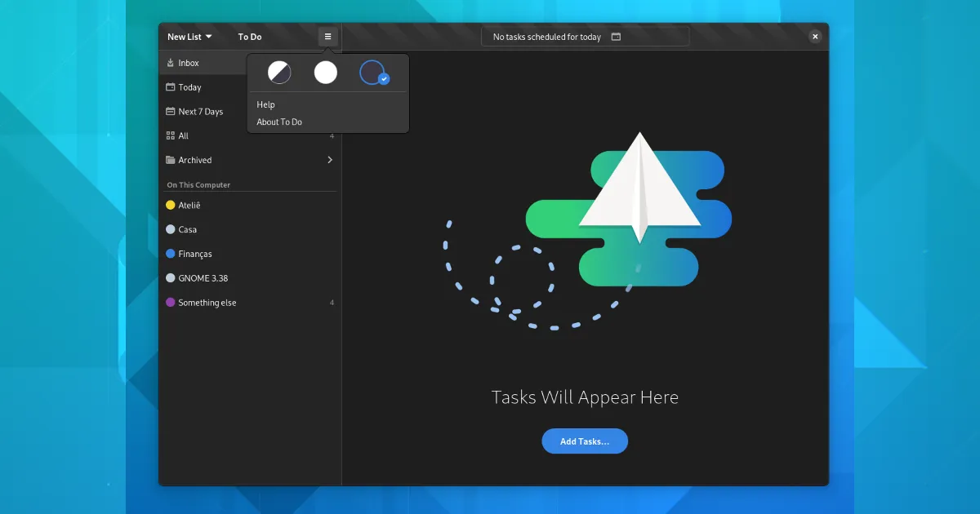Click the hamburger menu icon
The height and width of the screenshot is (514, 980).
coord(327,37)
